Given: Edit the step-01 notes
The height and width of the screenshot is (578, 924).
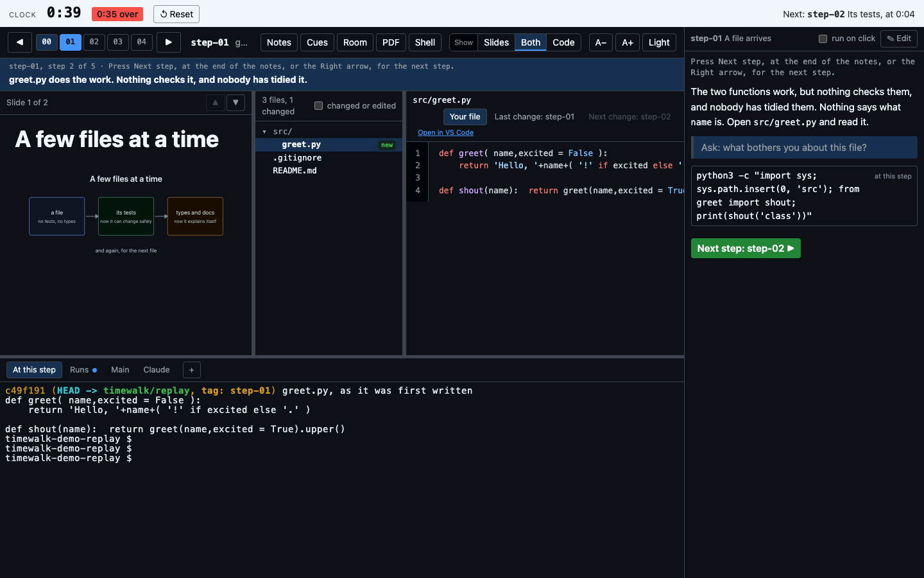Looking at the screenshot, I should (x=899, y=39).
